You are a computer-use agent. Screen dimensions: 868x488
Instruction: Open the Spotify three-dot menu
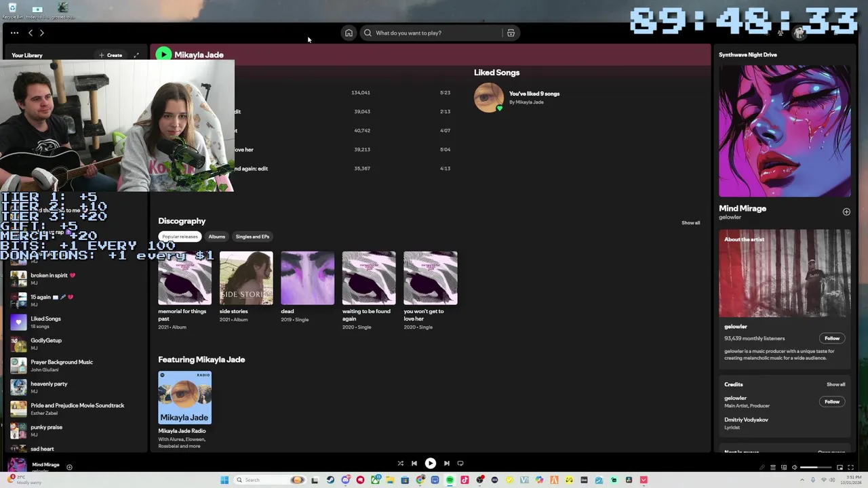(x=14, y=33)
